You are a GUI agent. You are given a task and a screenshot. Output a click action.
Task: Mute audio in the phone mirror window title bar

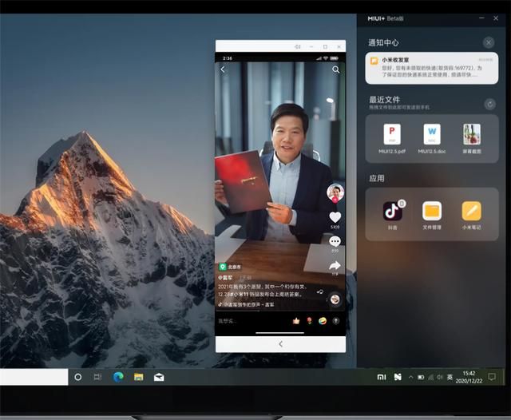click(x=297, y=46)
